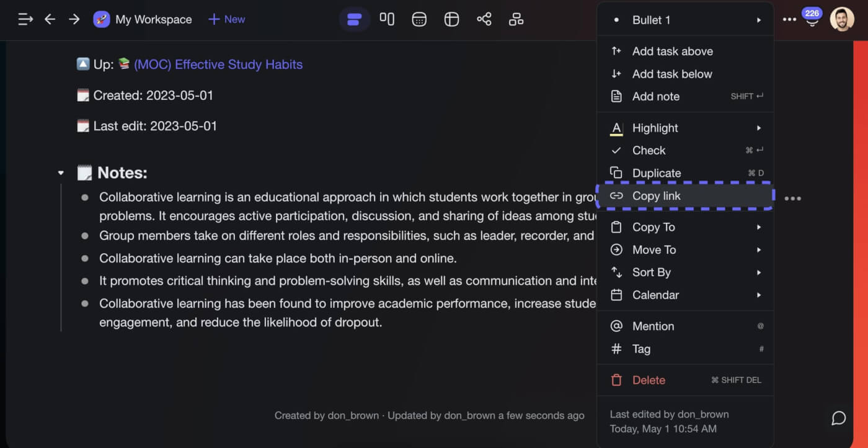Select the Mind Map view icon
Screen dimensions: 868x448
click(451, 19)
